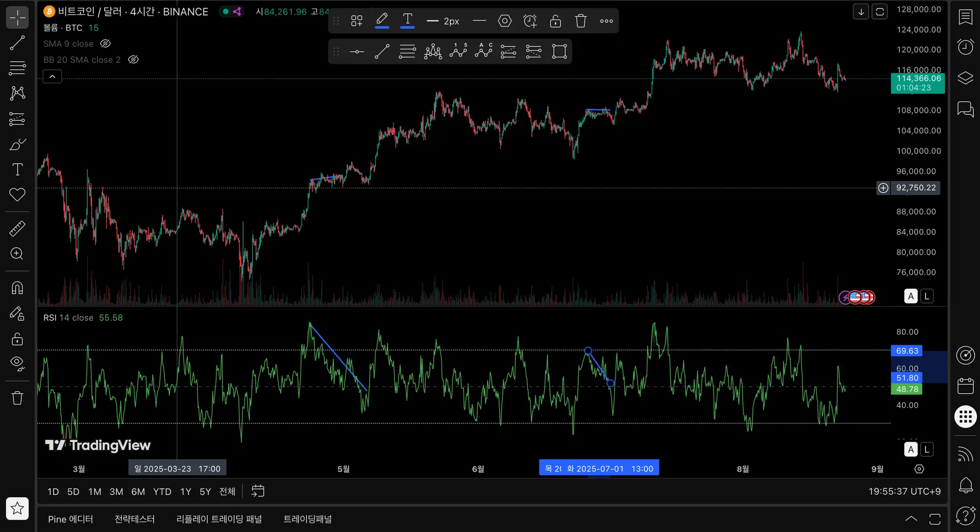This screenshot has height=532, width=980.
Task: Select the text tool in left sidebar
Action: (17, 169)
